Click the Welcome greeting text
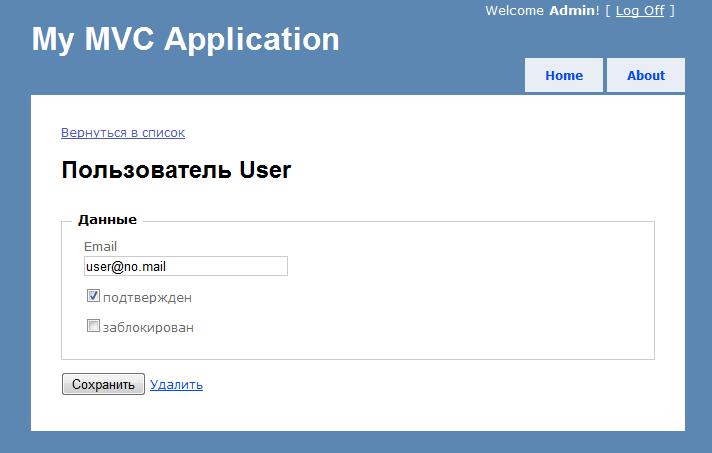This screenshot has height=453, width=712. 514,10
